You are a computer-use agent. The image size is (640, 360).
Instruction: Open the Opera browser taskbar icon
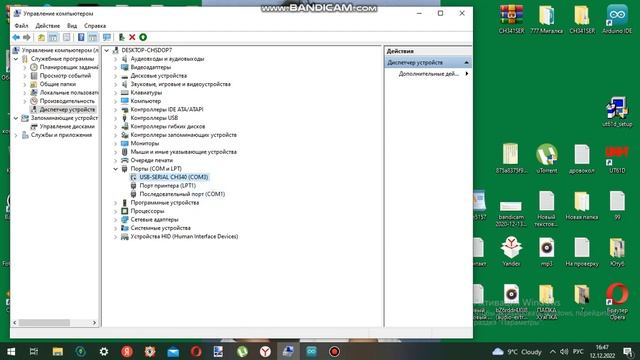(x=196, y=351)
